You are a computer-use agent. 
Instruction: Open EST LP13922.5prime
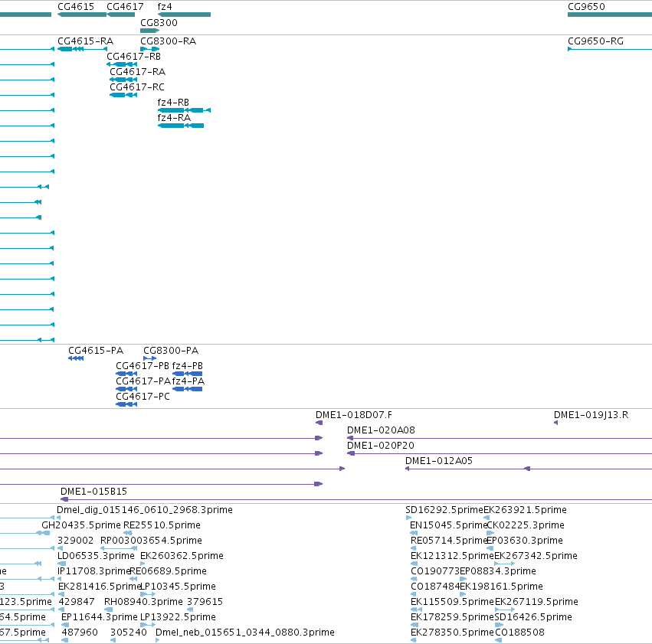pos(178,617)
